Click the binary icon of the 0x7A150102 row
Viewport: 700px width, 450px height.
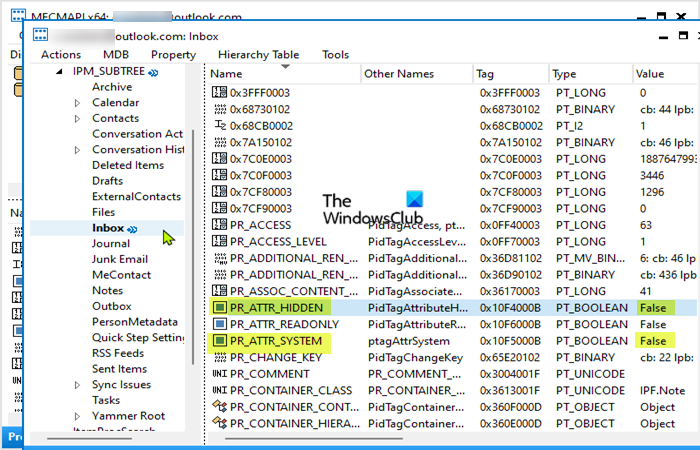pos(220,142)
